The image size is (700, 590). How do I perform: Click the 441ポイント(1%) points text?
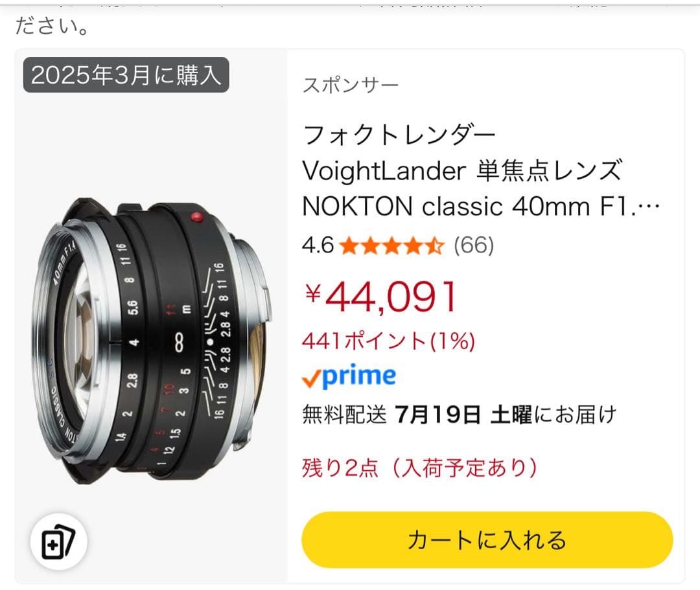click(x=388, y=341)
